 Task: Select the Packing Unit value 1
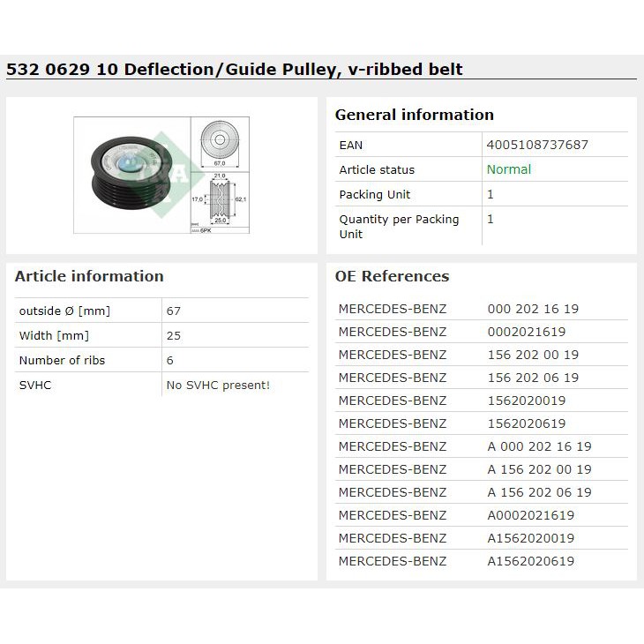coord(490,194)
